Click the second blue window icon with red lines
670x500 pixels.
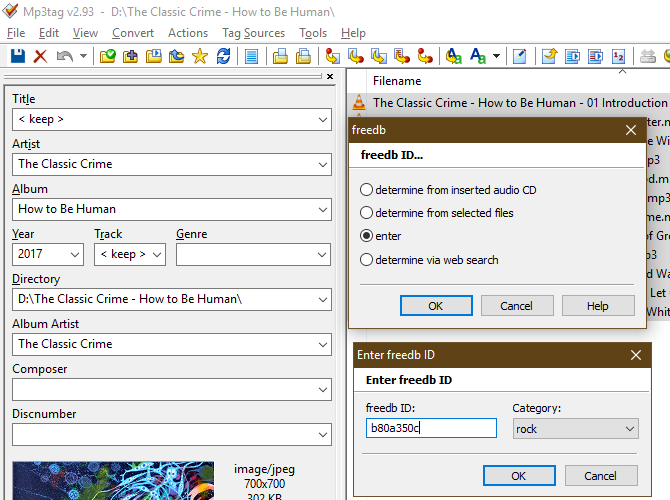click(x=596, y=56)
